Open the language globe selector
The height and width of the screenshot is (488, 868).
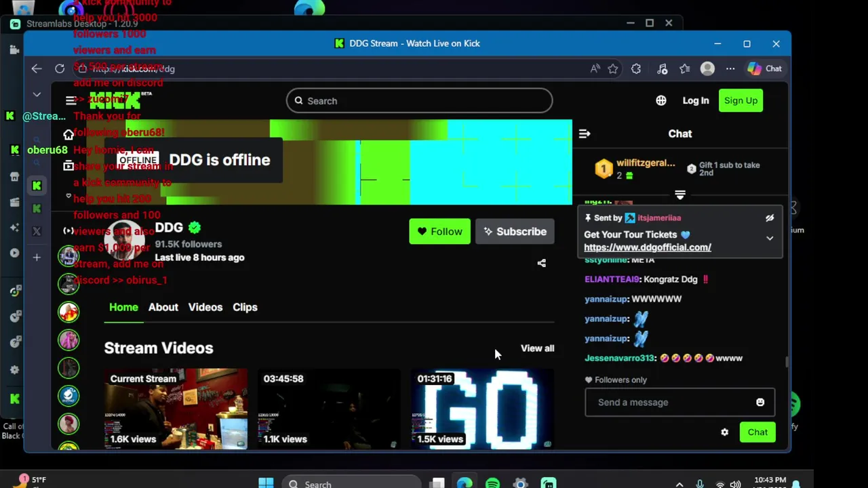tap(661, 100)
